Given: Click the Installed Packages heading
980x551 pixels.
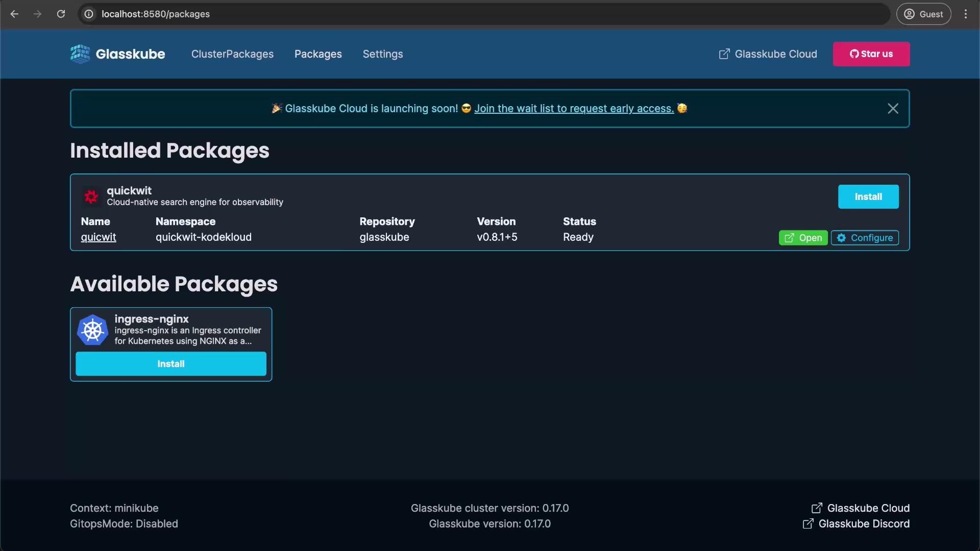Looking at the screenshot, I should click(169, 151).
